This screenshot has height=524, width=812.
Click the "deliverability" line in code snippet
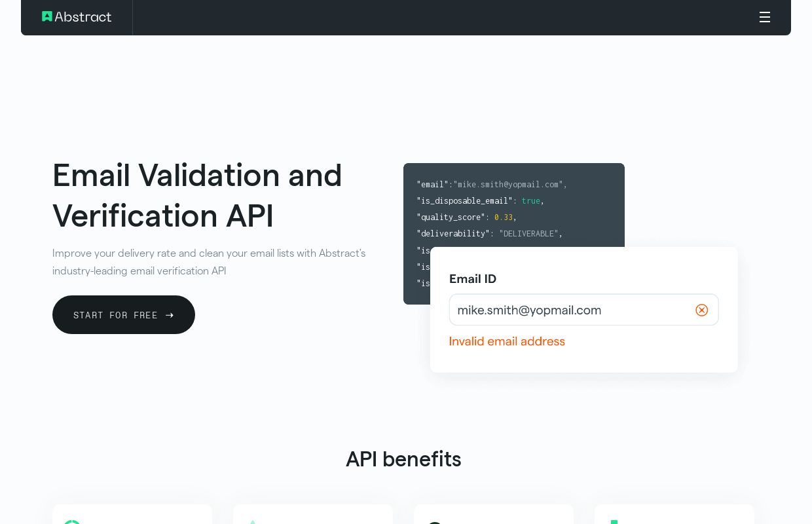click(489, 234)
